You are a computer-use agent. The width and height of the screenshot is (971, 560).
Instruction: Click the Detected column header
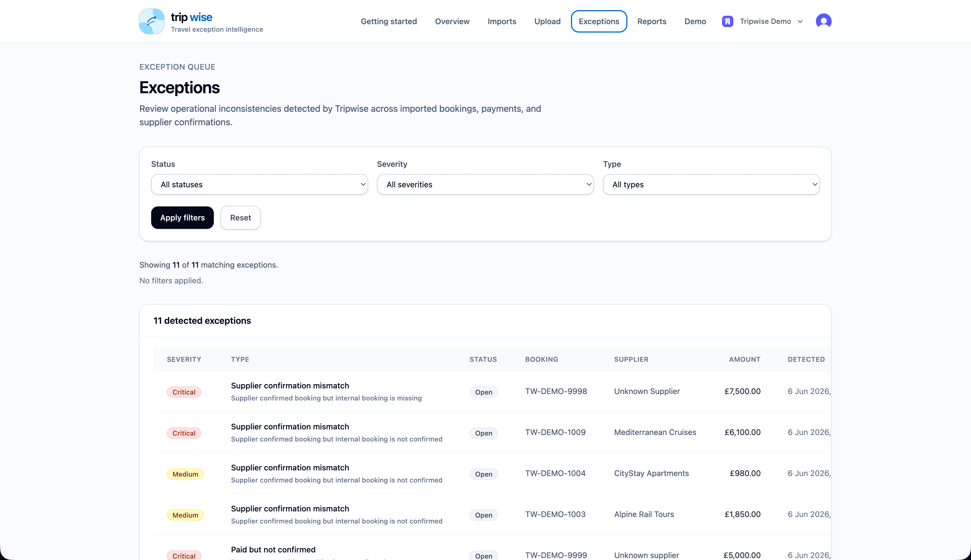806,359
